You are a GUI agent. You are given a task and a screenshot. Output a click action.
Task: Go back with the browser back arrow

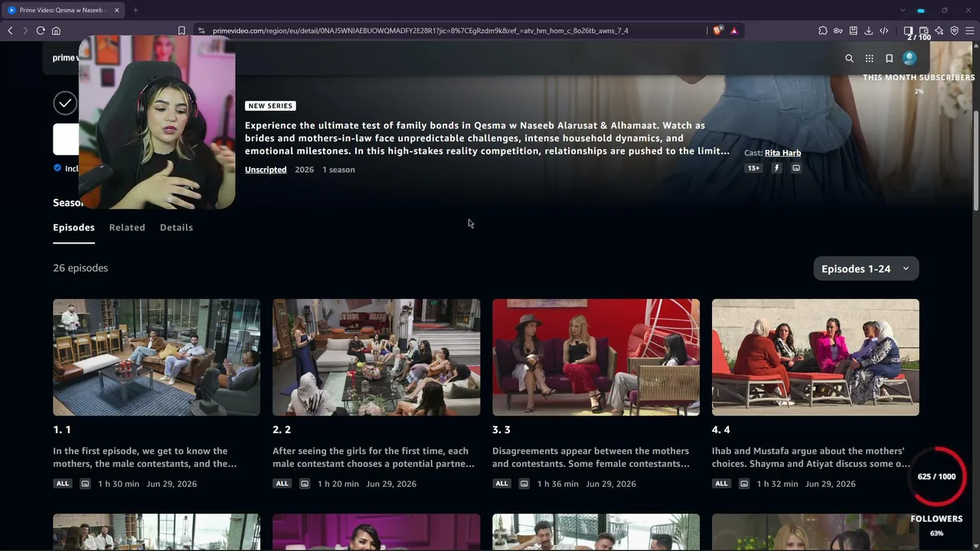[x=10, y=31]
